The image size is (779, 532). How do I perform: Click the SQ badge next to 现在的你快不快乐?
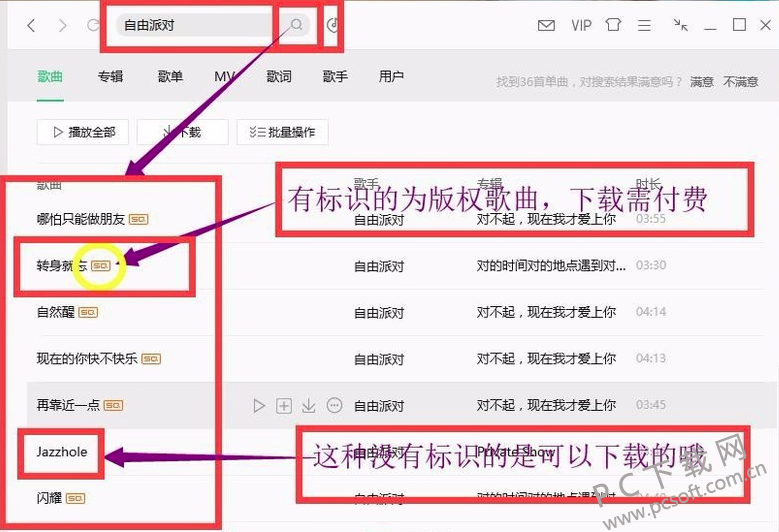tap(151, 359)
